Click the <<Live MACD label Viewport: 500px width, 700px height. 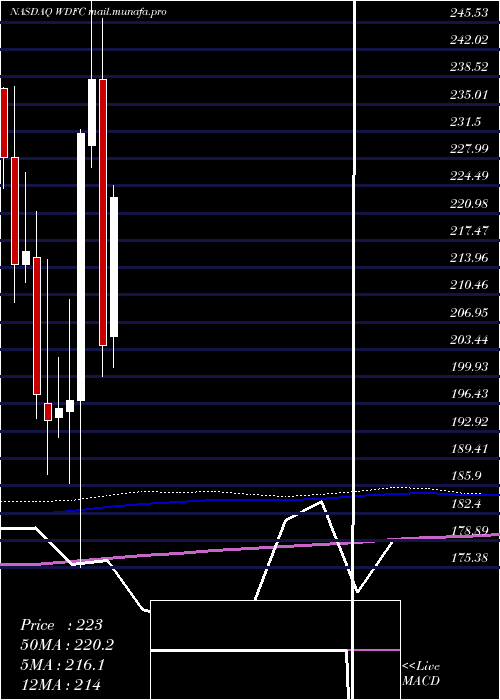point(421,674)
